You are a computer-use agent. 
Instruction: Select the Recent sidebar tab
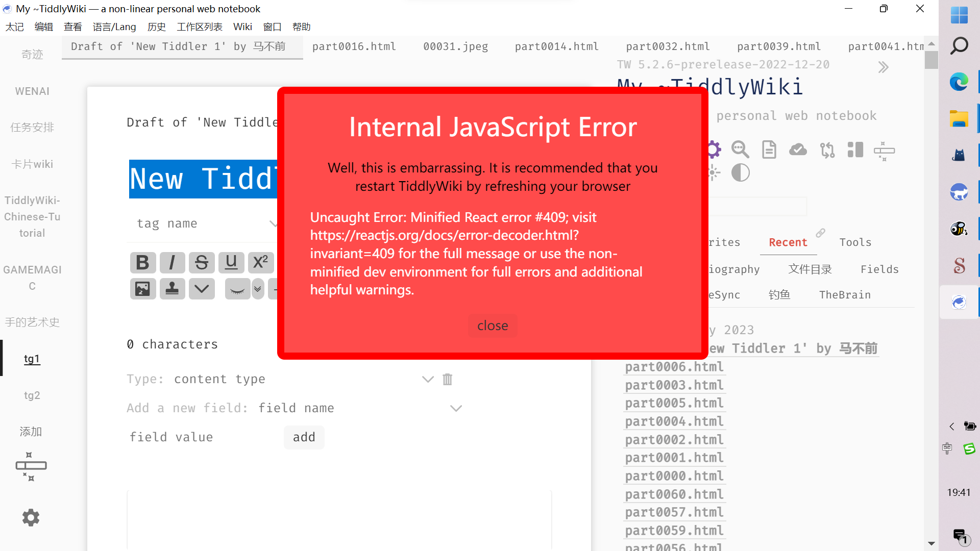pos(788,242)
